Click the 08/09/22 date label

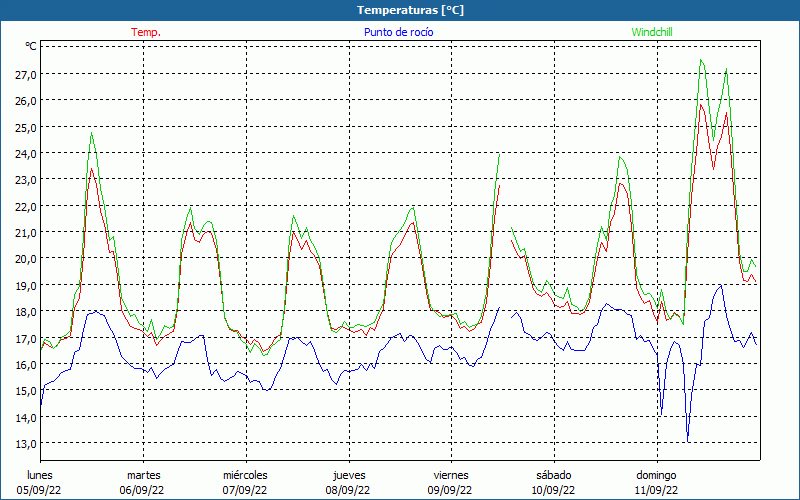tap(348, 490)
